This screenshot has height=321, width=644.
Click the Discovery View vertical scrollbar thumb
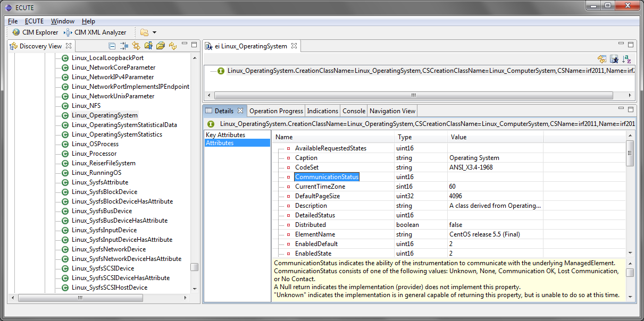(x=195, y=267)
